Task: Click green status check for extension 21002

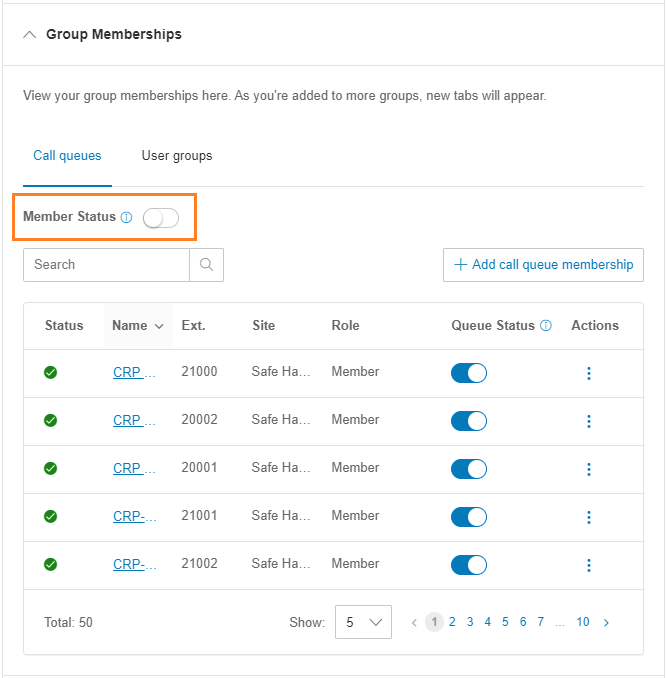Action: [x=51, y=564]
